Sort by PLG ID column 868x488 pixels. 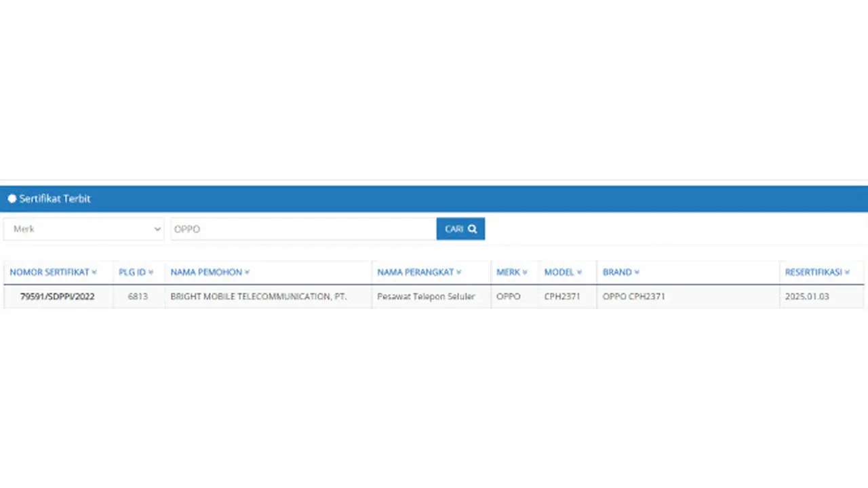136,272
